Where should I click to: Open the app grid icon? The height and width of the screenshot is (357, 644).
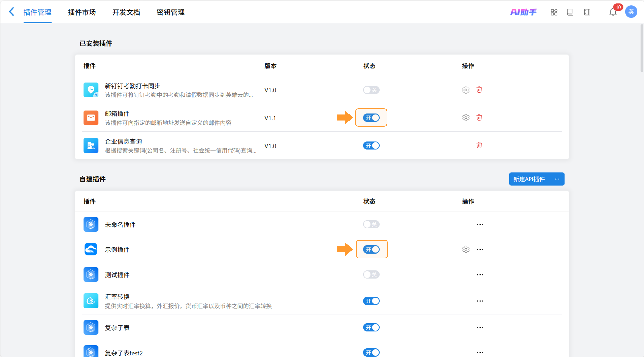pos(554,12)
